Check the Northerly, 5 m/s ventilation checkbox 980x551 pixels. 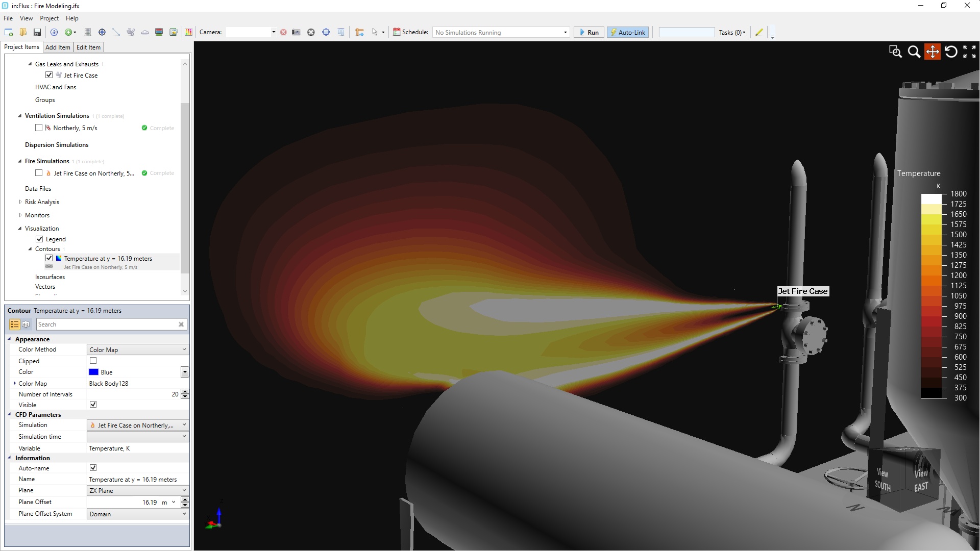[x=39, y=128]
